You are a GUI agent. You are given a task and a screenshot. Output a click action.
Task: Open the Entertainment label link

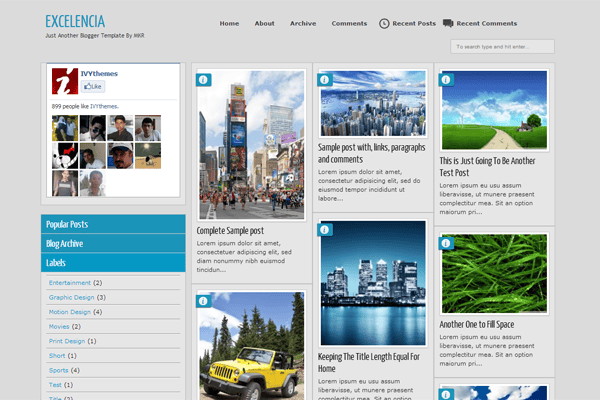coord(70,283)
